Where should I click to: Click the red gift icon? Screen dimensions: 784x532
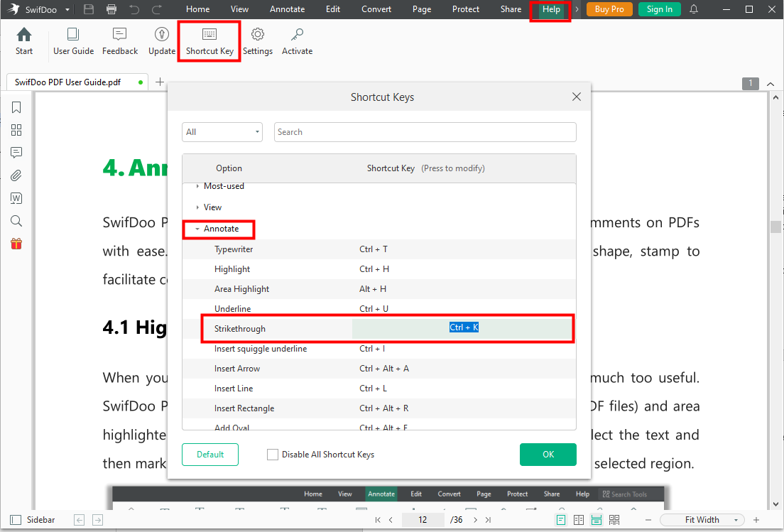pyautogui.click(x=16, y=244)
